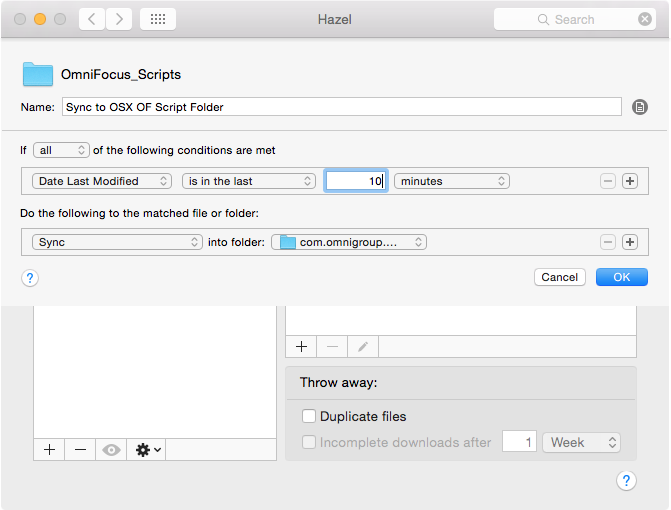Screen dimensions: 671x510
Task: Open the all/any conditions dropdown
Action: (x=61, y=150)
